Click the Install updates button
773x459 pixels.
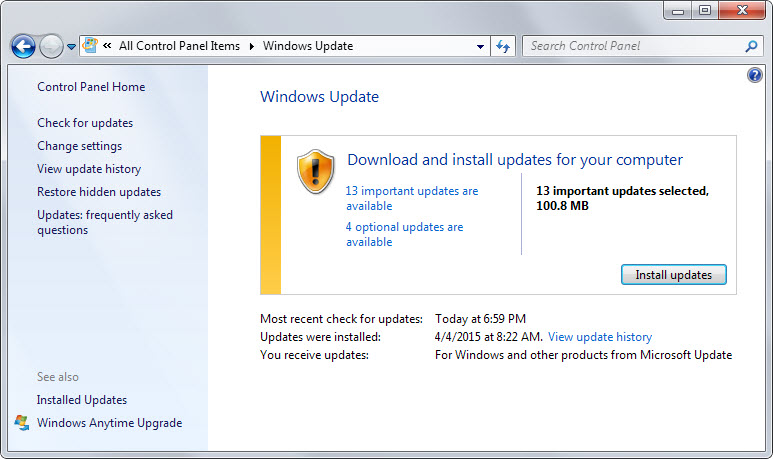click(673, 275)
